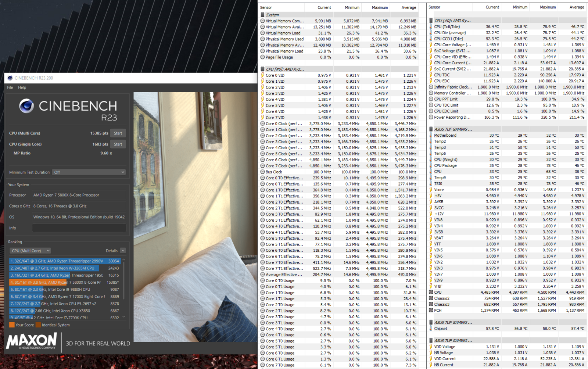Viewport: 588px width, 369px height.
Task: Click the Motherboard temperature icon
Action: coord(431,135)
